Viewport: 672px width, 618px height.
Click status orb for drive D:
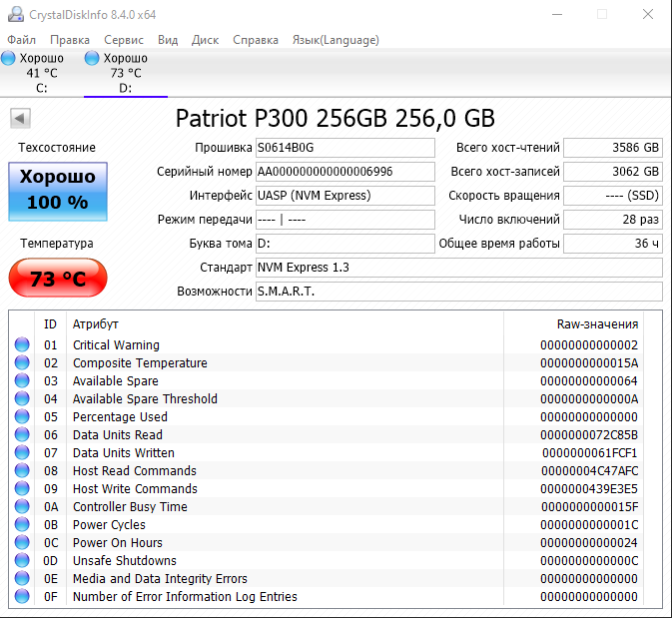tap(93, 59)
